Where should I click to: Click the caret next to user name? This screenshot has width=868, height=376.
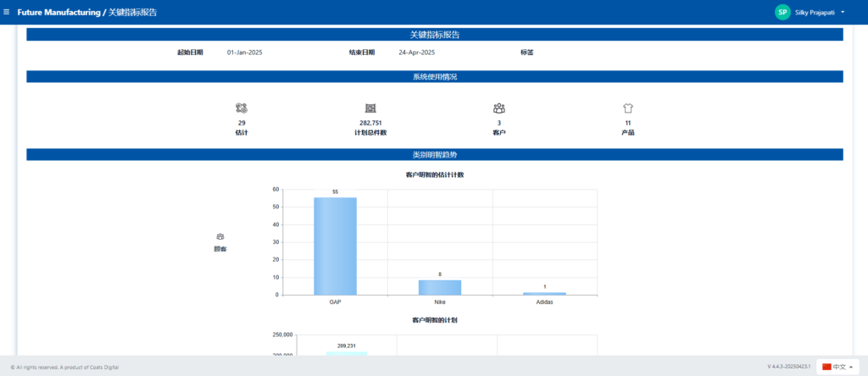click(x=843, y=12)
